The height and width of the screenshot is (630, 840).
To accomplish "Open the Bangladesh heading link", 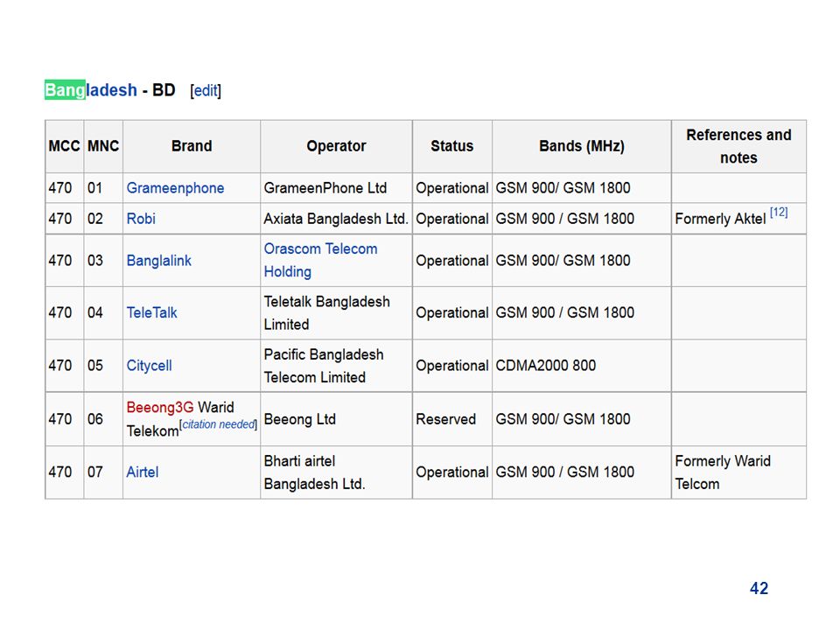I will tap(91, 90).
